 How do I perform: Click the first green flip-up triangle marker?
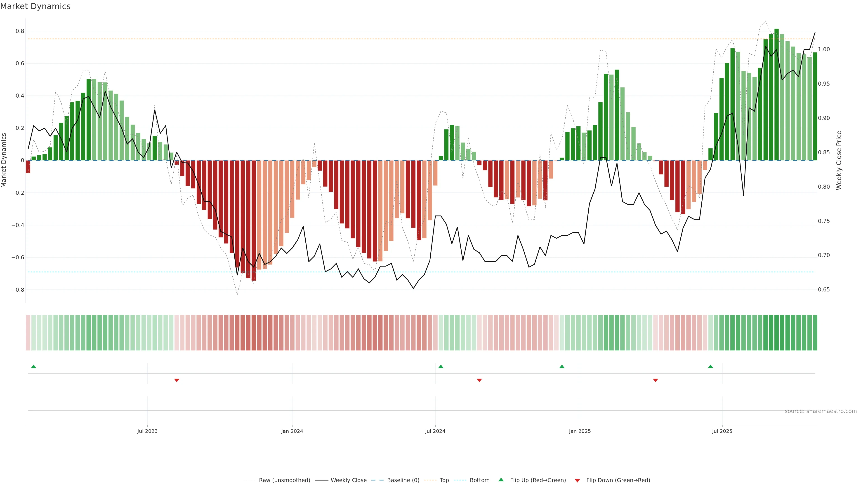(33, 366)
